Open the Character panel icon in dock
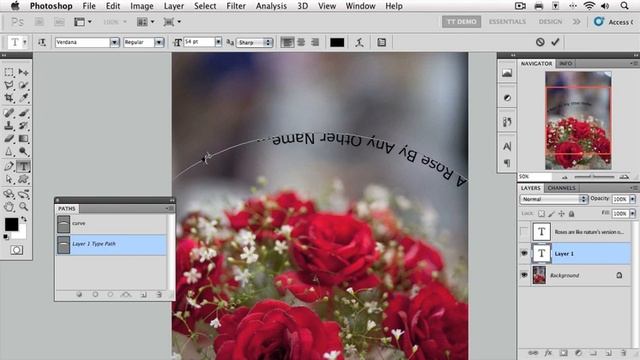 (x=507, y=146)
